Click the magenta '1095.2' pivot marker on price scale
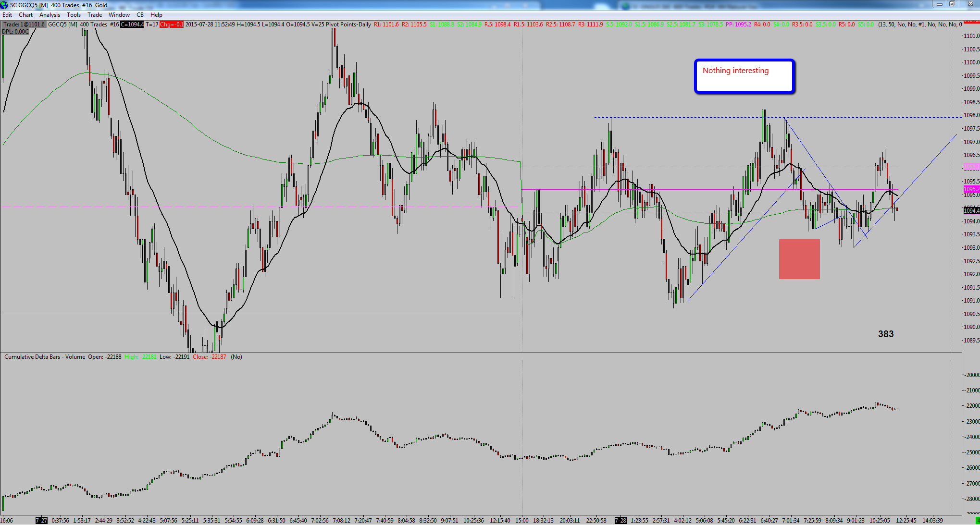The width and height of the screenshot is (980, 525). (x=971, y=189)
